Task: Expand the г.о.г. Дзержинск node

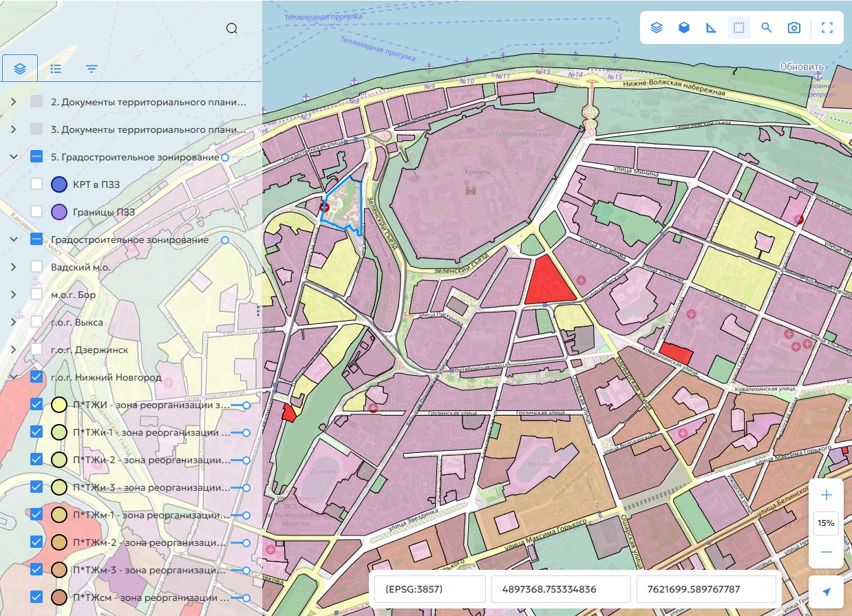Action: pyautogui.click(x=13, y=350)
